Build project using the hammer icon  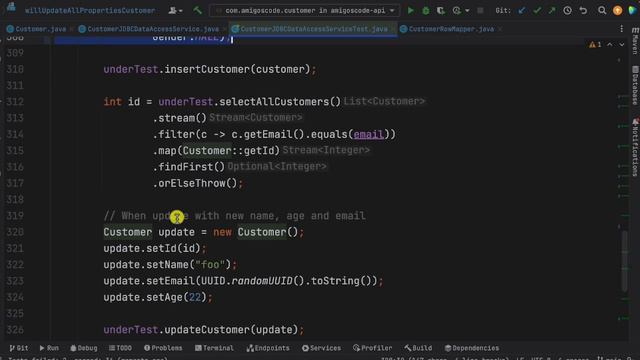(x=198, y=11)
